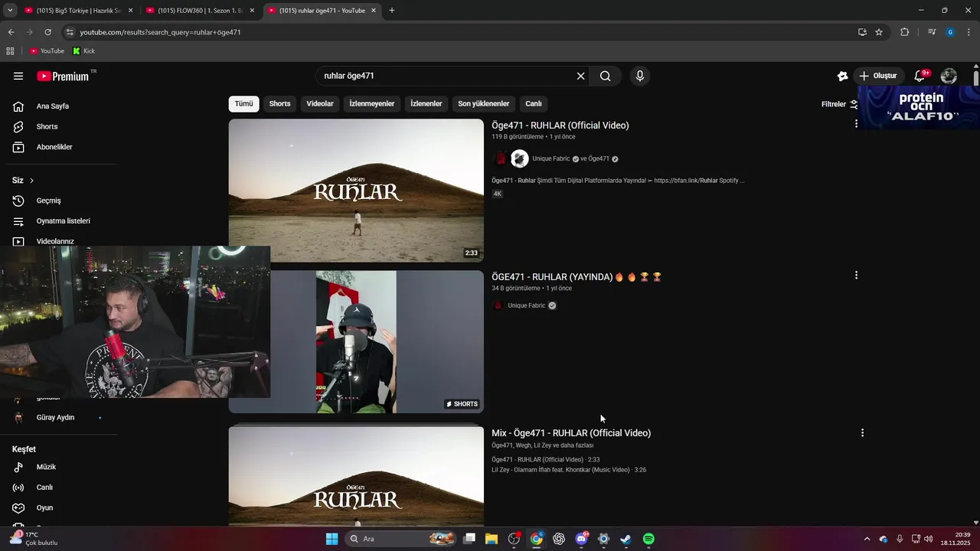Open the Kick bookmark in bookmarks bar
The height and width of the screenshot is (551, 980).
pos(83,51)
